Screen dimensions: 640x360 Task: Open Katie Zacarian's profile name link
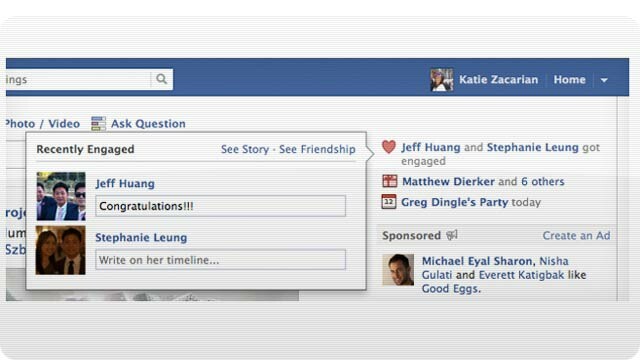point(498,80)
